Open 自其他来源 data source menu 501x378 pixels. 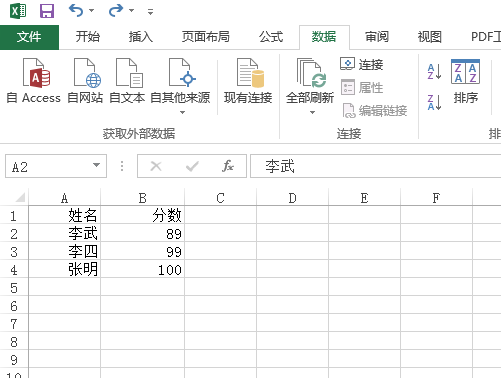coord(180,86)
